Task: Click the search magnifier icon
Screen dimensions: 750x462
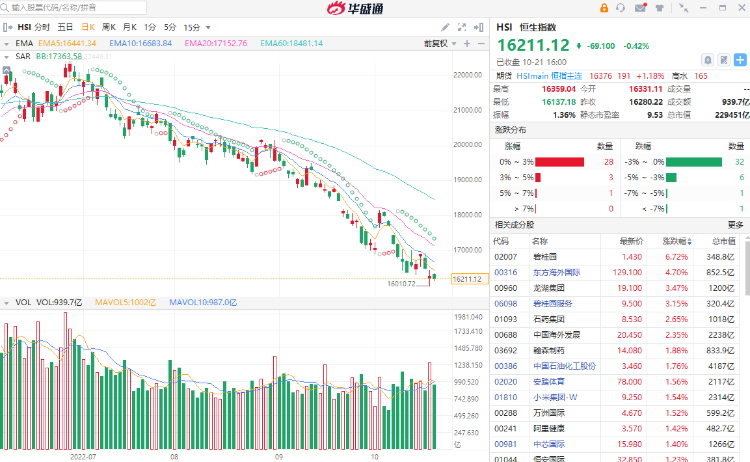Action: pos(5,7)
